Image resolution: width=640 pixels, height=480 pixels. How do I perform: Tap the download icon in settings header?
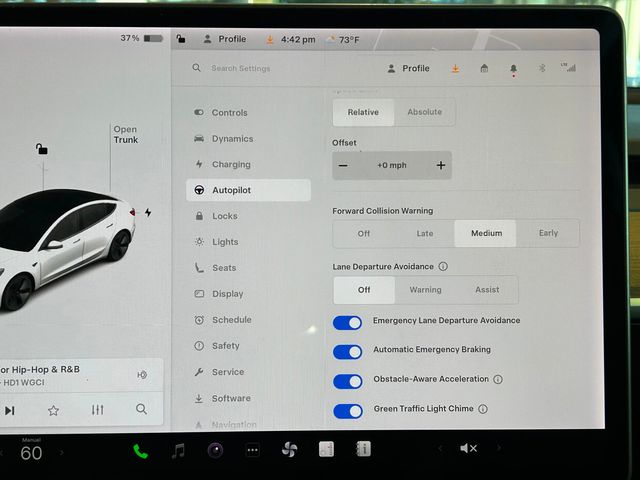click(x=456, y=69)
